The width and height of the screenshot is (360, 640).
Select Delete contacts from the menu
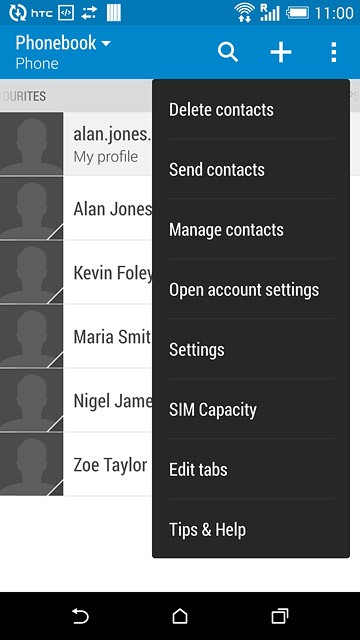click(x=251, y=109)
